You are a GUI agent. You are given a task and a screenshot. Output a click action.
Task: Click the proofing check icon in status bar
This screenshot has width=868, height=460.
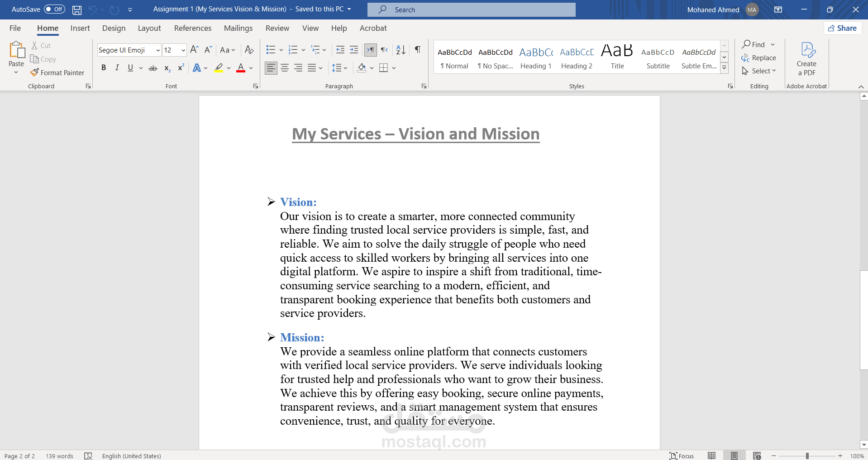pyautogui.click(x=88, y=456)
